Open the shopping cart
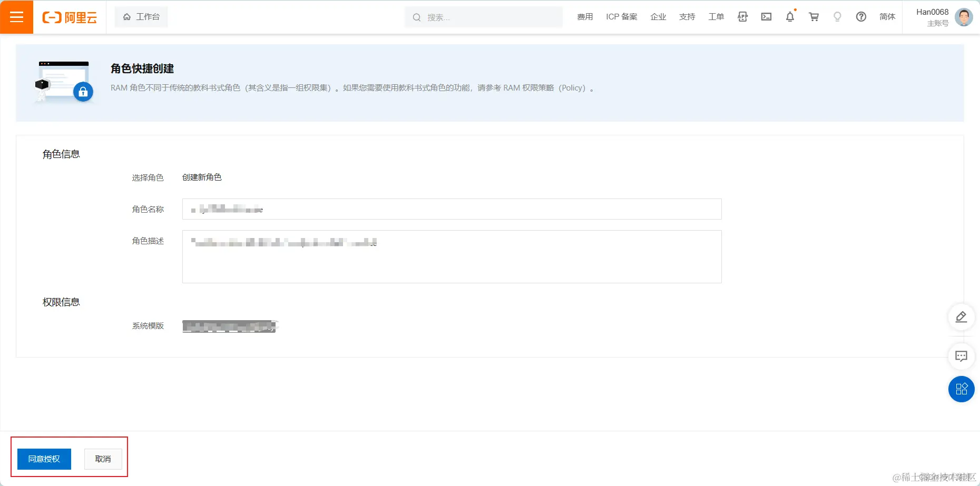The width and height of the screenshot is (980, 486). (814, 17)
